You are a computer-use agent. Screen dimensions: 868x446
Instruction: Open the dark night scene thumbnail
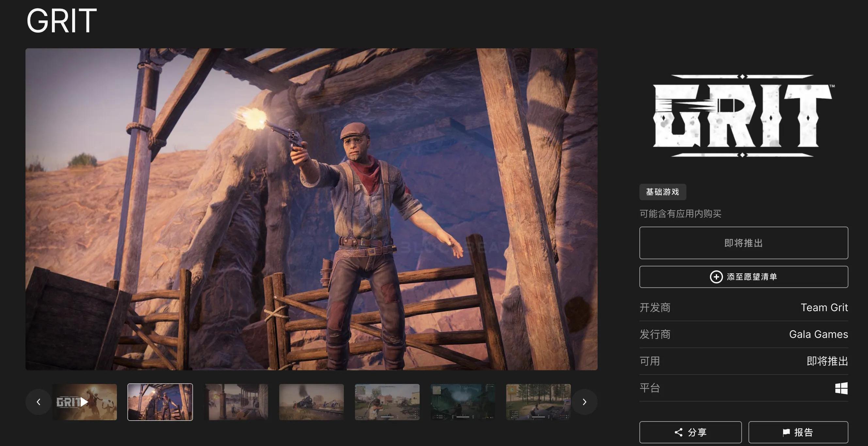coord(463,402)
